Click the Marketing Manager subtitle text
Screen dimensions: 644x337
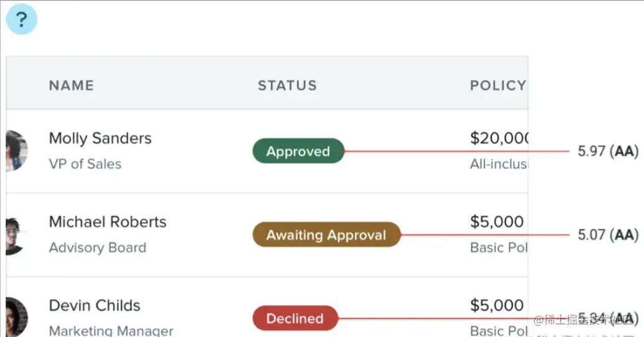click(x=111, y=331)
